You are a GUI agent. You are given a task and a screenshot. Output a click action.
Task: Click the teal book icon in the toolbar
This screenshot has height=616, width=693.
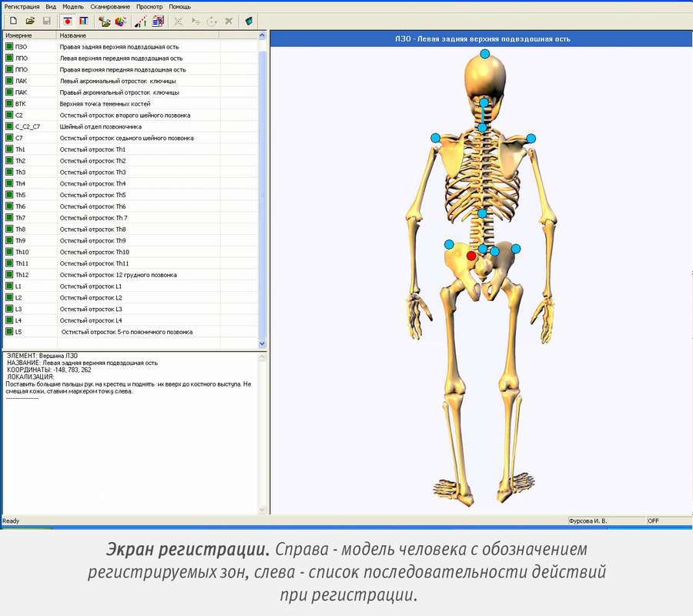(x=249, y=21)
